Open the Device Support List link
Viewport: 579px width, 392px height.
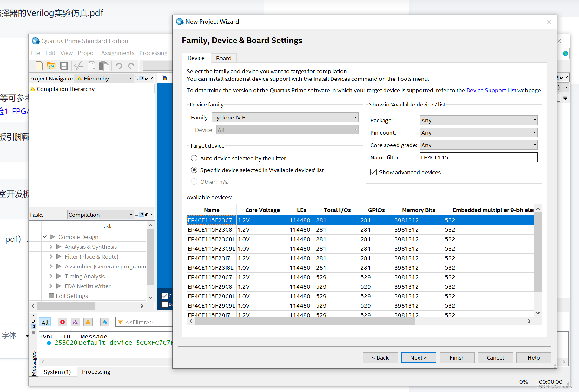click(x=491, y=90)
